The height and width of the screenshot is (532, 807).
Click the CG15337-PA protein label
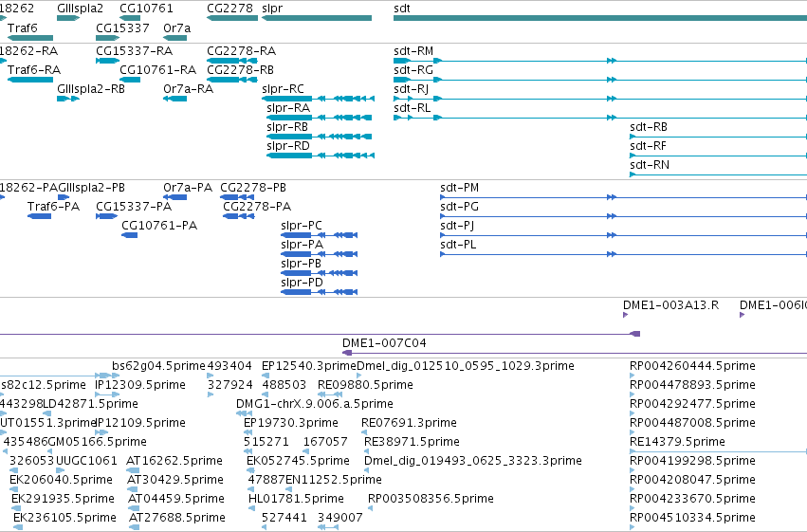click(134, 207)
